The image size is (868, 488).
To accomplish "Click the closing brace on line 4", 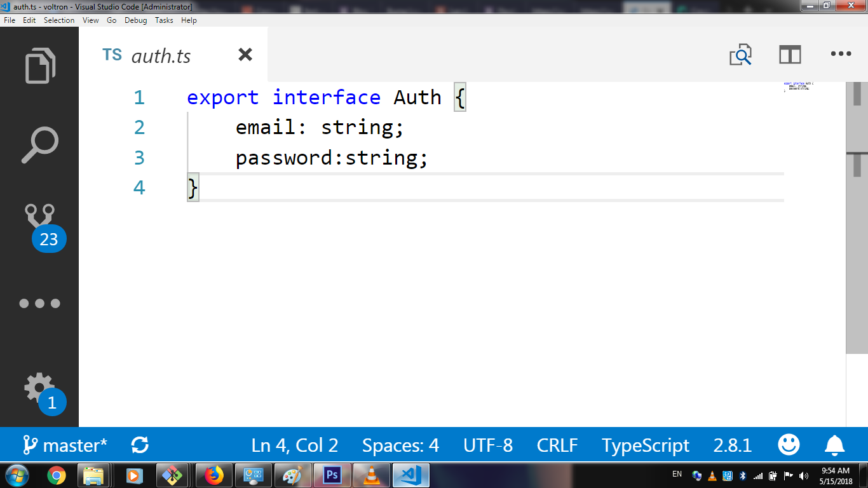I will [193, 188].
